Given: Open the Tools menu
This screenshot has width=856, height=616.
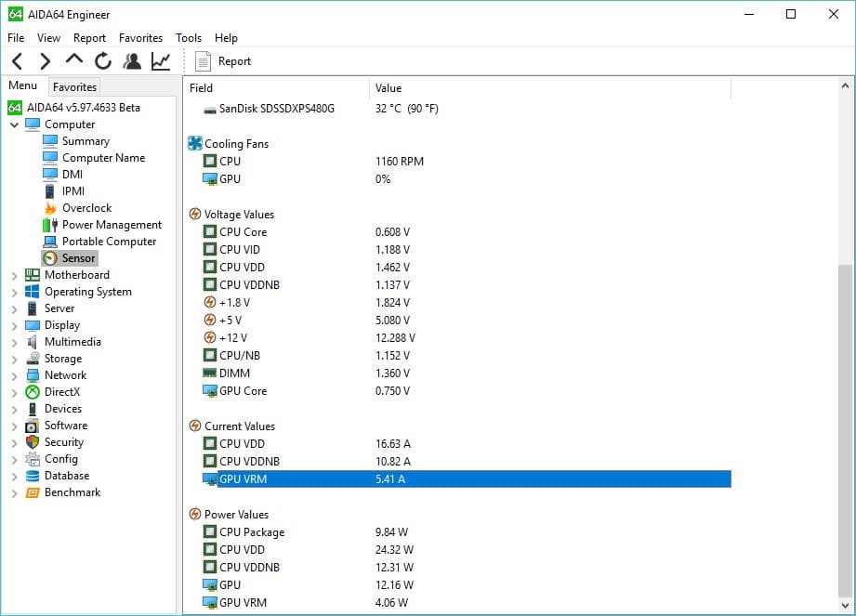Looking at the screenshot, I should (189, 38).
